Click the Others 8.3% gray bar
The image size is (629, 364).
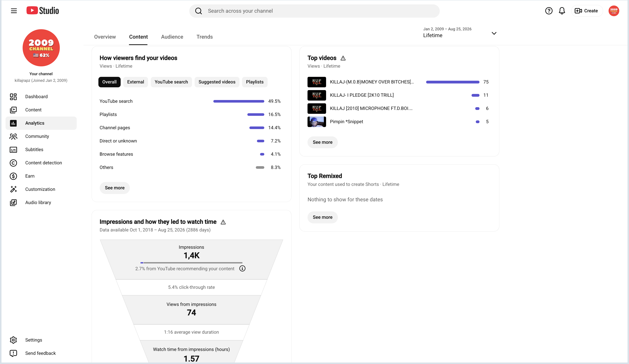point(260,167)
